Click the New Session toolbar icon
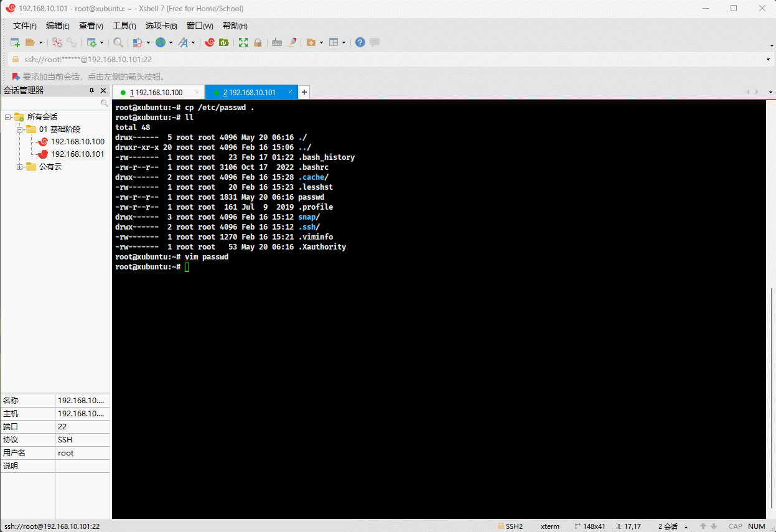 (15, 42)
